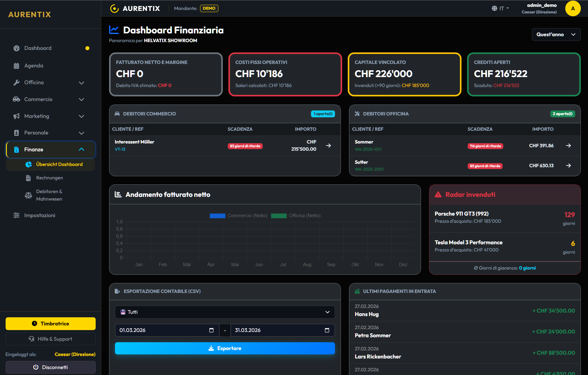Click the calendar icon in the 01.03.2026 field
The height and width of the screenshot is (375, 588).
click(x=211, y=330)
